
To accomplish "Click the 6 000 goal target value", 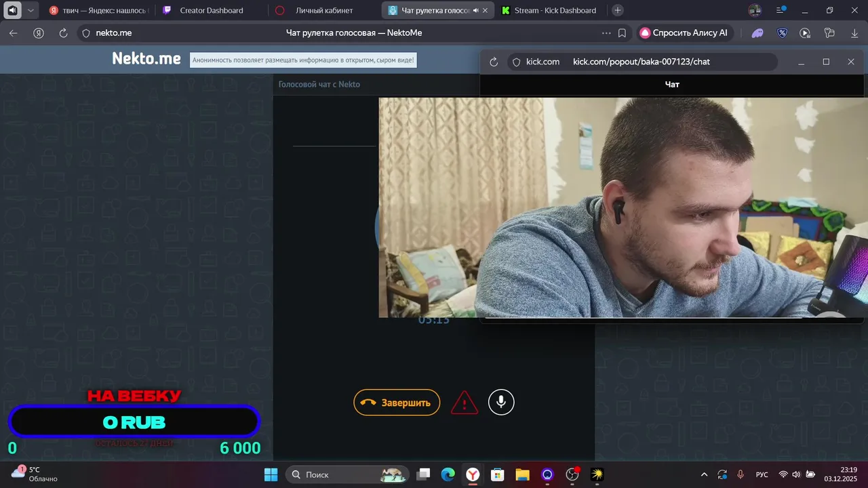I will pyautogui.click(x=240, y=448).
